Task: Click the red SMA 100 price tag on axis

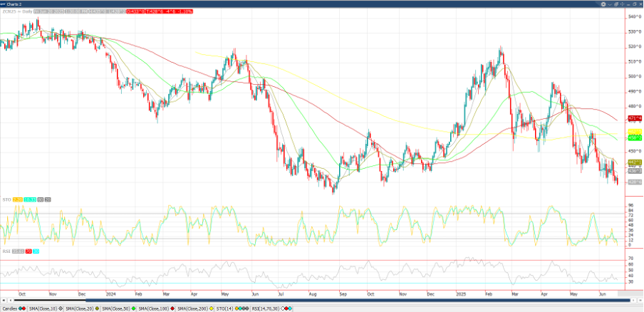Action: pyautogui.click(x=635, y=117)
